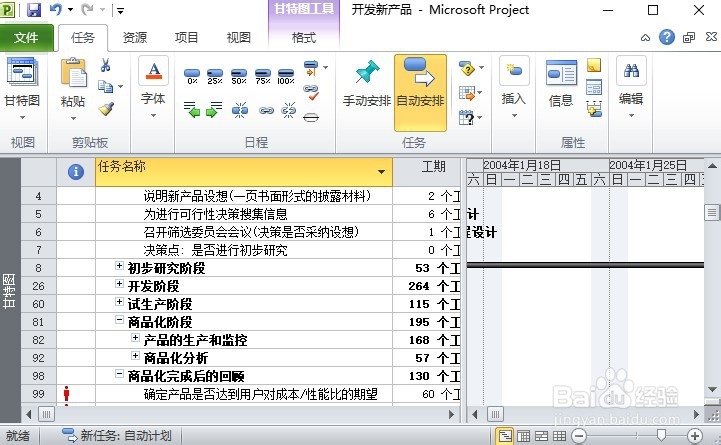
Task: Click the 新任务: 自动计划 status bar item
Action: point(117,435)
